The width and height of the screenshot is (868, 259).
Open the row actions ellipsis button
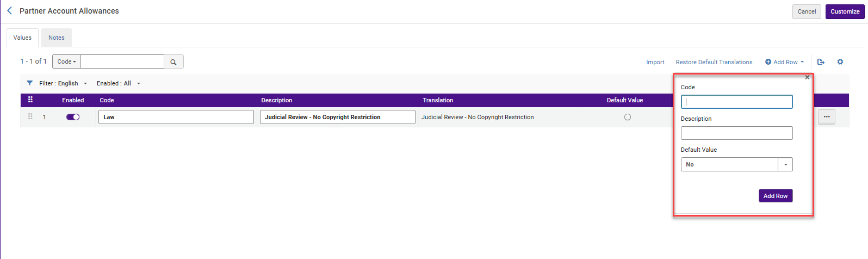coord(827,117)
